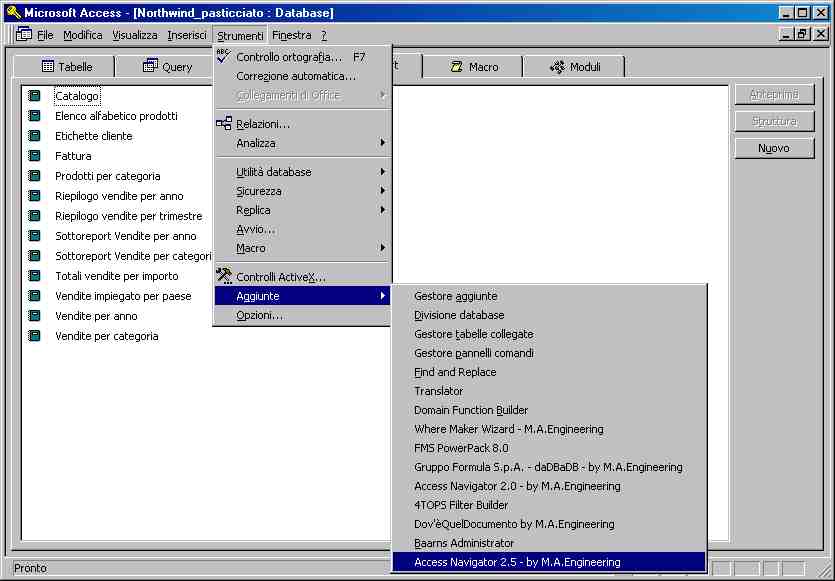The height and width of the screenshot is (581, 835).
Task: Click the Query tab icon
Action: 151,67
